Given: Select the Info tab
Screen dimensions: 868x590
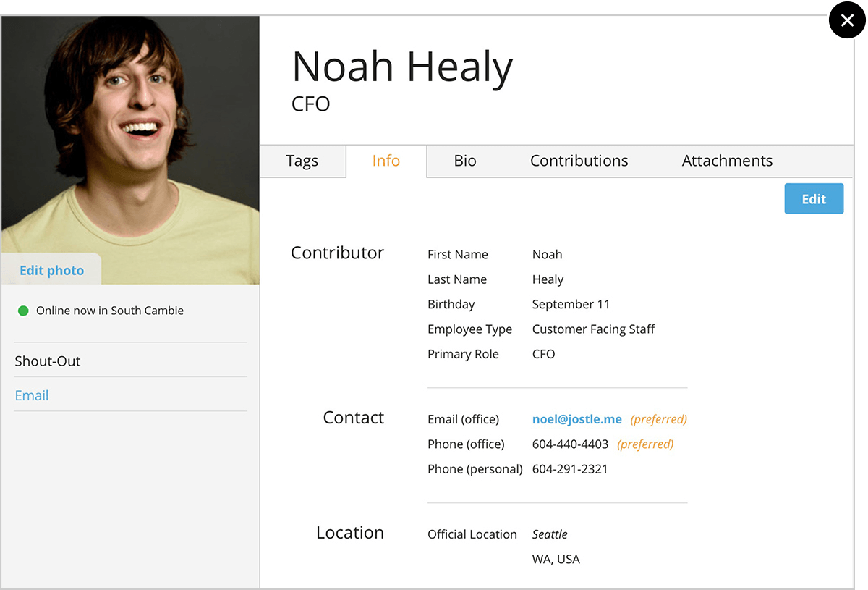Looking at the screenshot, I should (386, 161).
